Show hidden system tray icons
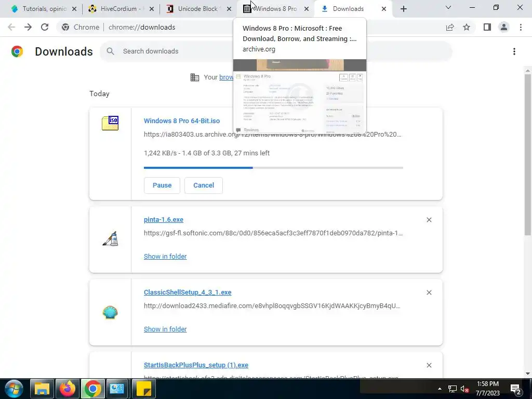 440,389
